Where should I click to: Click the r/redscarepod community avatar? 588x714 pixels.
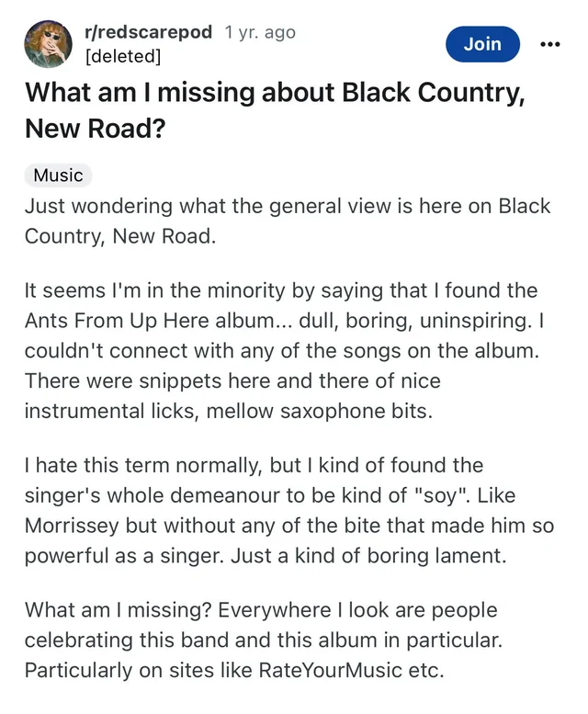coord(48,44)
